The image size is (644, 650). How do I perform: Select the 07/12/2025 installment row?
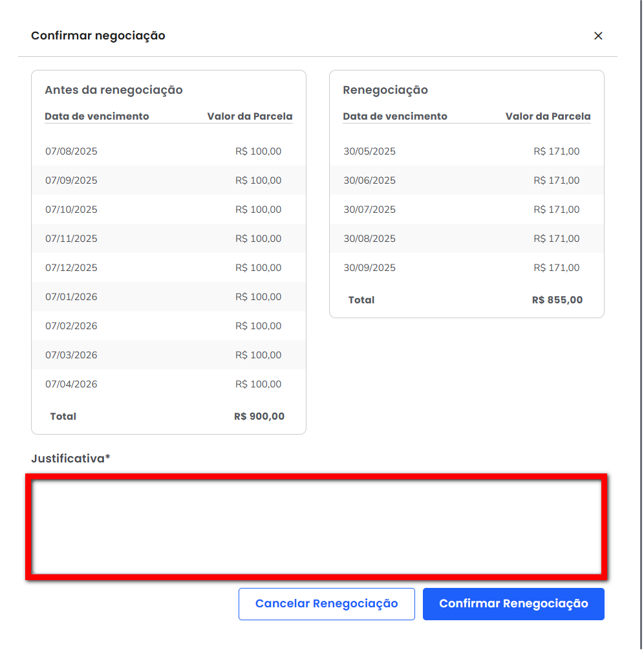coord(169,267)
